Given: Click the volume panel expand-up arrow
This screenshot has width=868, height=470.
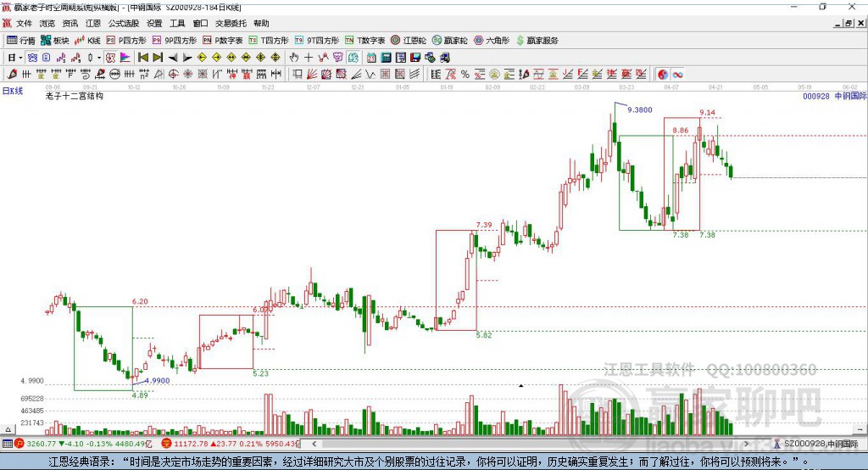Looking at the screenshot, I should click(x=8, y=429).
